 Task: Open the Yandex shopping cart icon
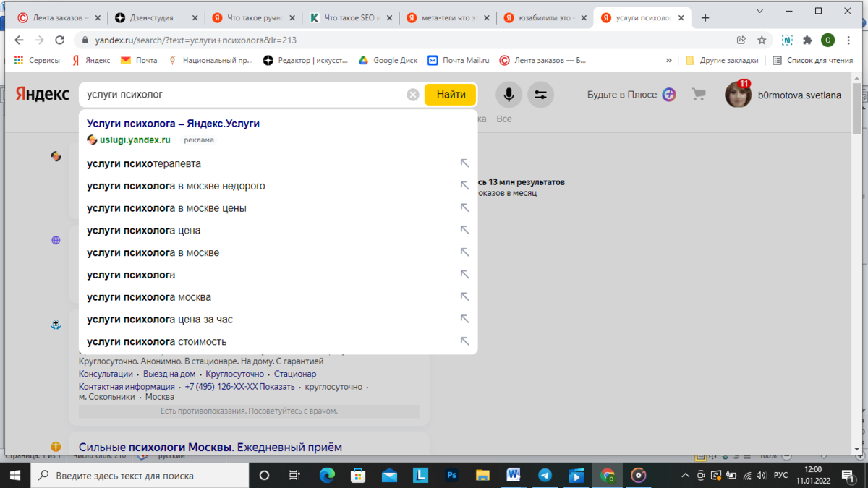698,94
